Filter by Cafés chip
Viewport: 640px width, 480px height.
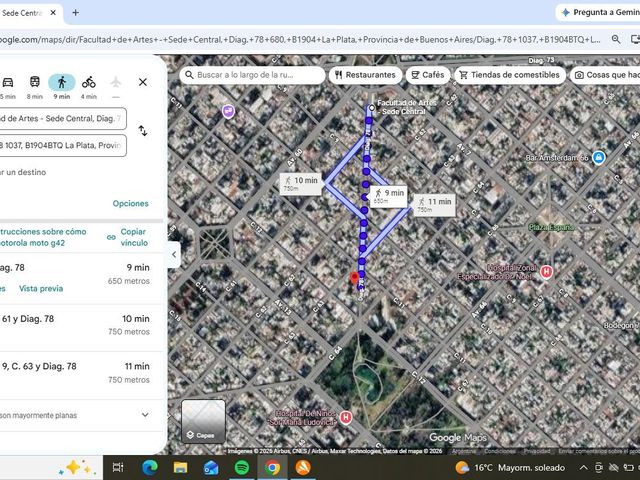coord(428,75)
